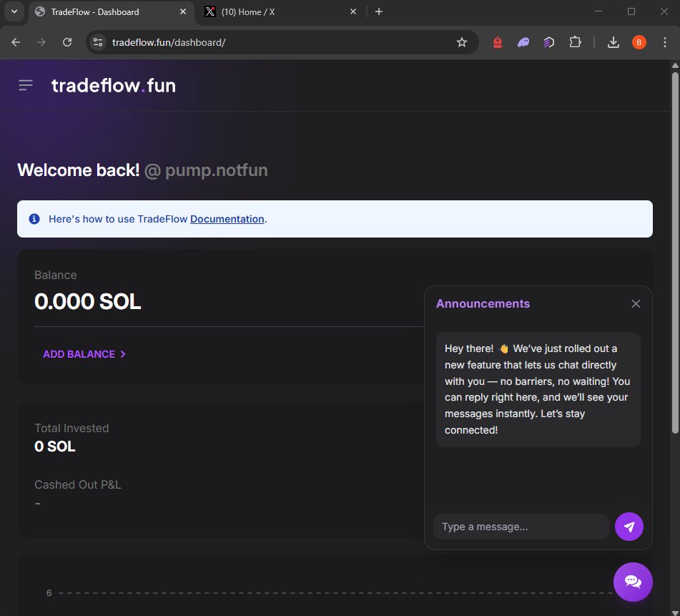
Task: Open the purple striped extension icon
Action: (549, 42)
